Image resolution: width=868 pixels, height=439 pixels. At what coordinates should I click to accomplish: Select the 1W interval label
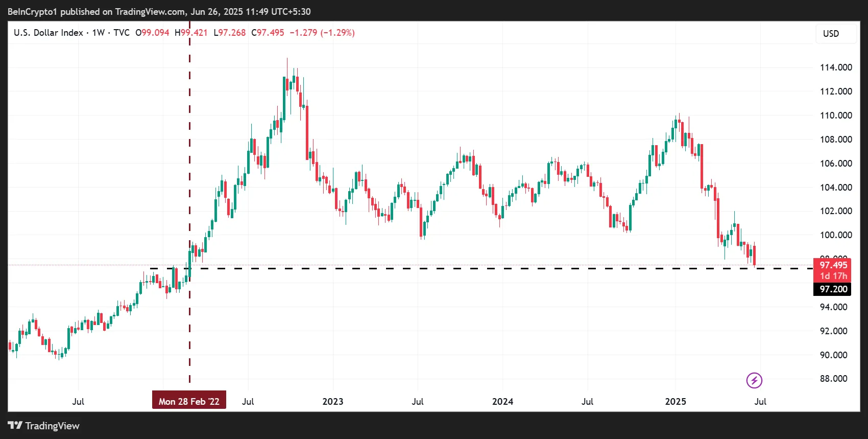coord(98,33)
